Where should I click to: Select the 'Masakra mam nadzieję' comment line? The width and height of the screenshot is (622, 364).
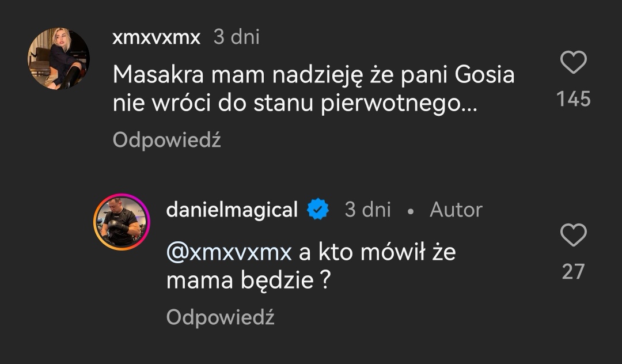tap(314, 75)
